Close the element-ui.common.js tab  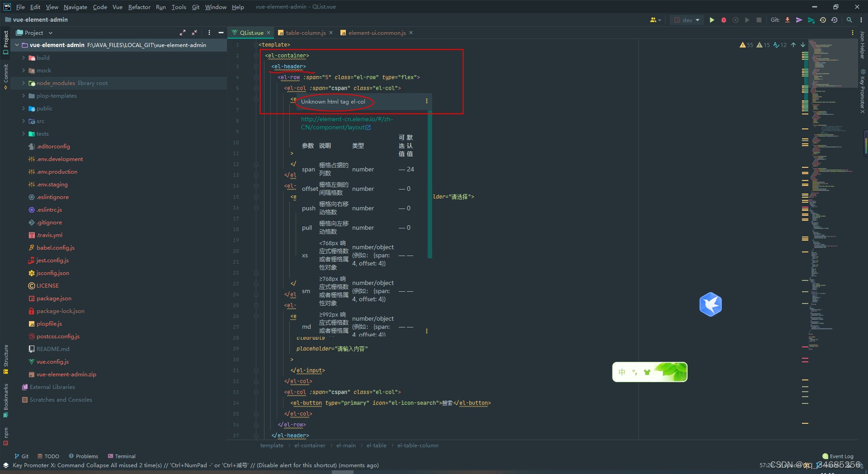coord(411,33)
